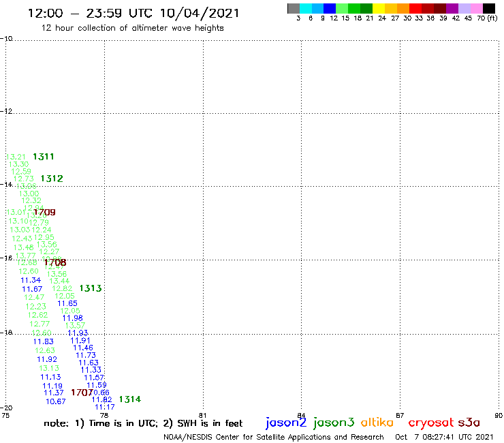Click the blue wave height value 10.67
The image size is (504, 443).
(x=56, y=401)
